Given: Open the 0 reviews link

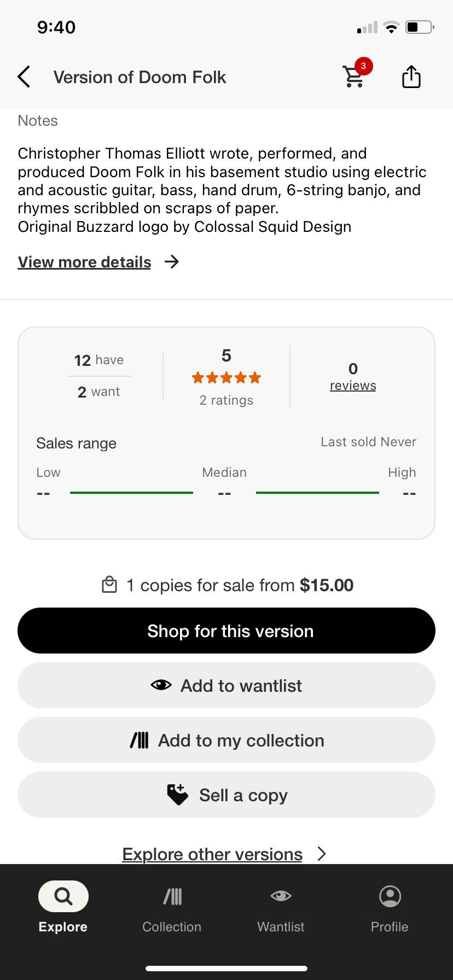Looking at the screenshot, I should 353,385.
